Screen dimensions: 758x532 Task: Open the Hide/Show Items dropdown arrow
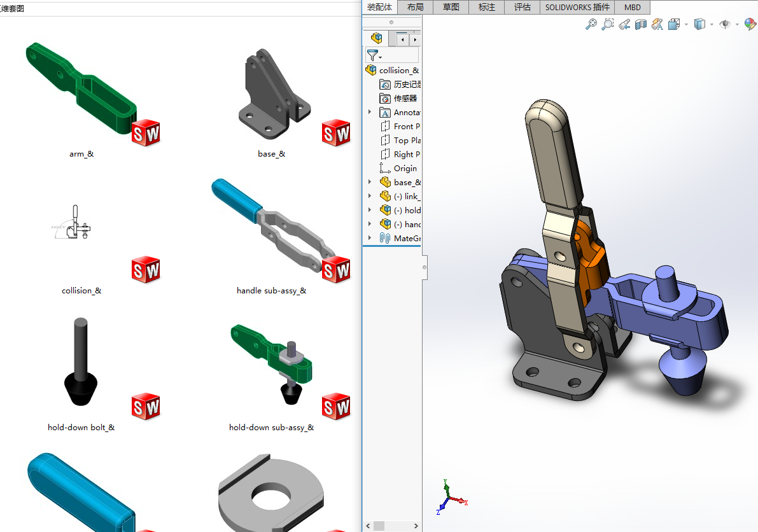pyautogui.click(x=737, y=25)
